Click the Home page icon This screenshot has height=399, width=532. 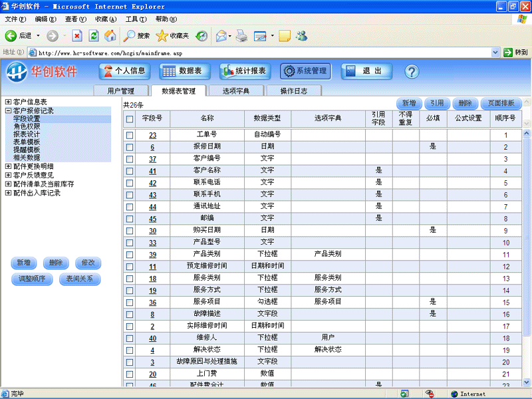coord(110,36)
